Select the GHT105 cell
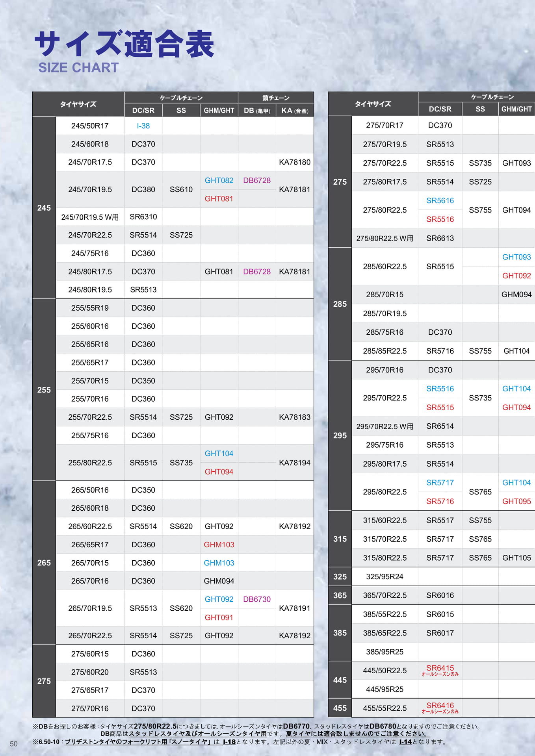Screen dimensions: 535x756 [516, 558]
